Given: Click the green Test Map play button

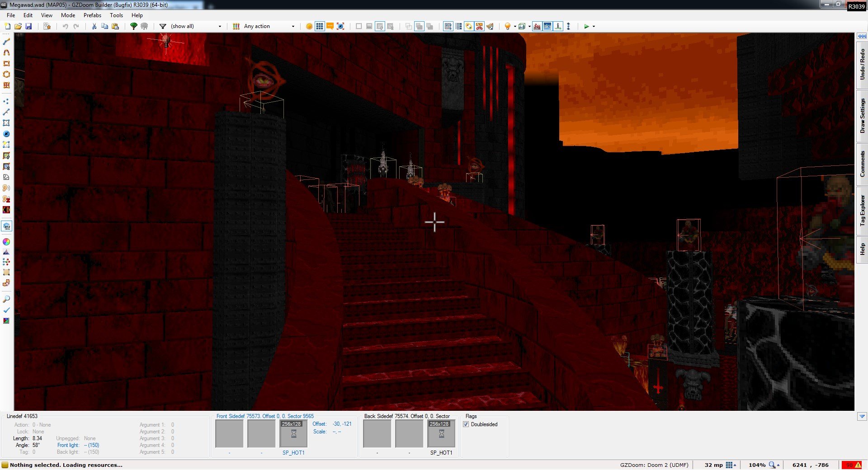Looking at the screenshot, I should 586,26.
